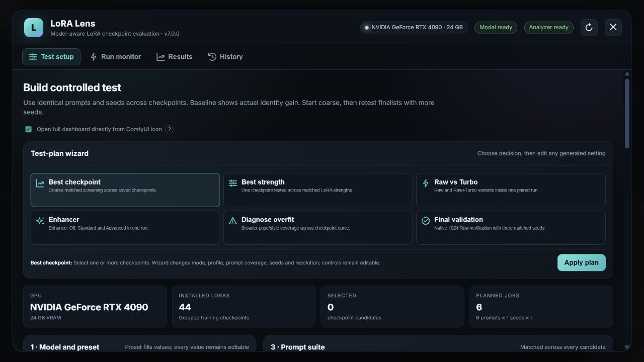Click the scrollbar down arrow
Image resolution: width=644 pixels, height=362 pixels.
627,347
